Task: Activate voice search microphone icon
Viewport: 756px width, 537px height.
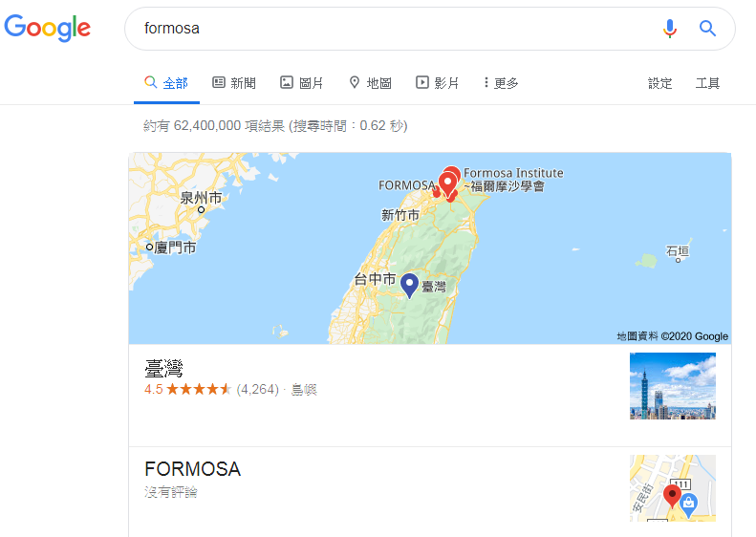Action: pyautogui.click(x=669, y=29)
